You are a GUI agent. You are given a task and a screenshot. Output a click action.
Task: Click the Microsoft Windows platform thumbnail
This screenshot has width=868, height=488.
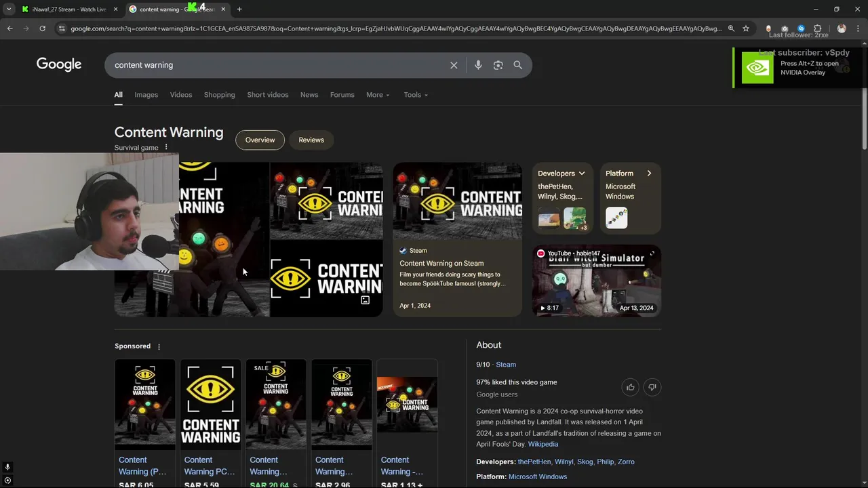tap(616, 218)
